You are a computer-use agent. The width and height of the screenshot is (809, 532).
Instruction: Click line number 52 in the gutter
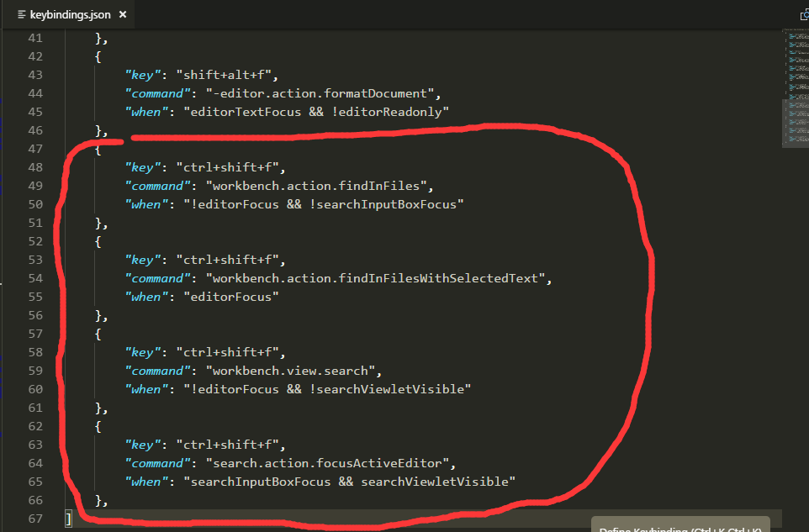click(35, 241)
